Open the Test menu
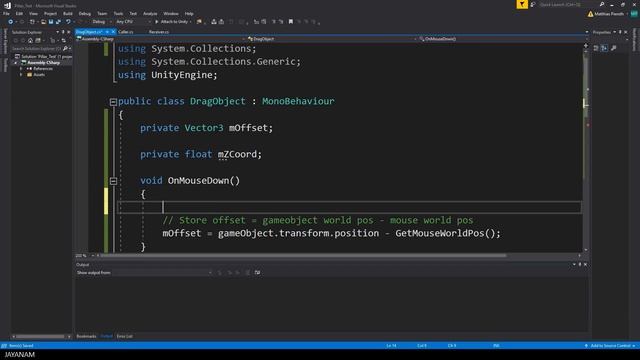 [x=133, y=13]
